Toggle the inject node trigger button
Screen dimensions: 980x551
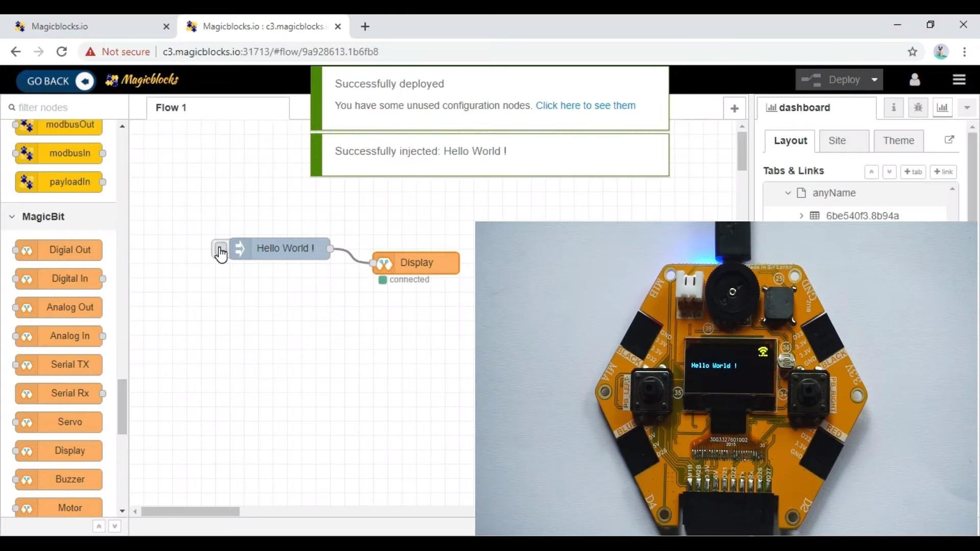pyautogui.click(x=219, y=248)
